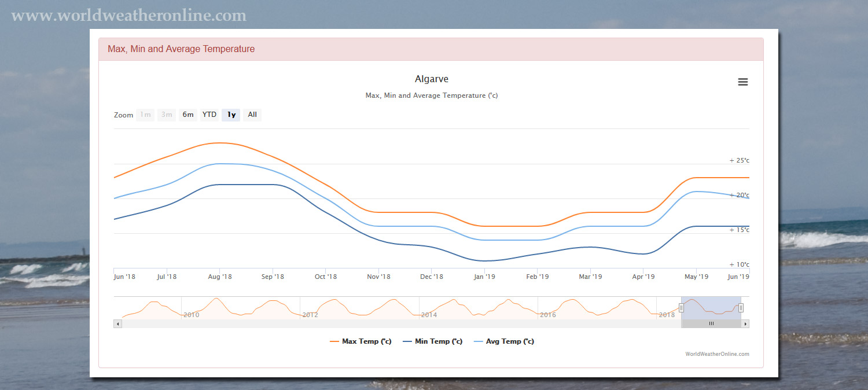The image size is (868, 390).
Task: Click the right navigator range handle
Action: click(741, 308)
